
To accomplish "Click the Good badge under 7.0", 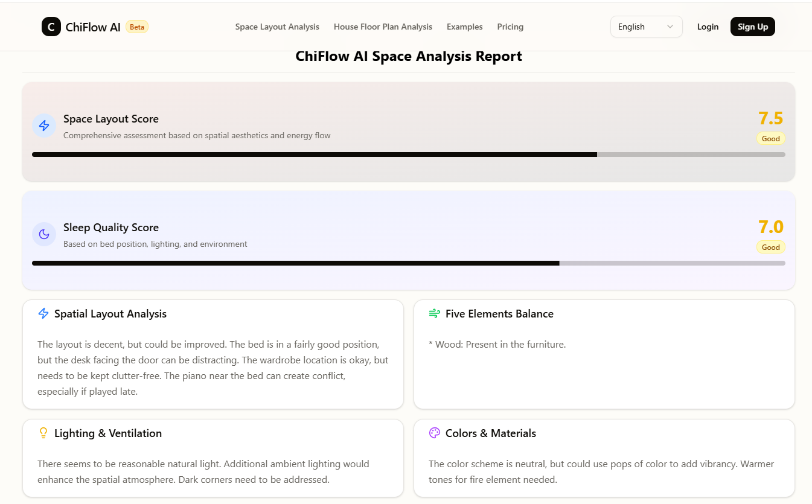I will coord(771,247).
